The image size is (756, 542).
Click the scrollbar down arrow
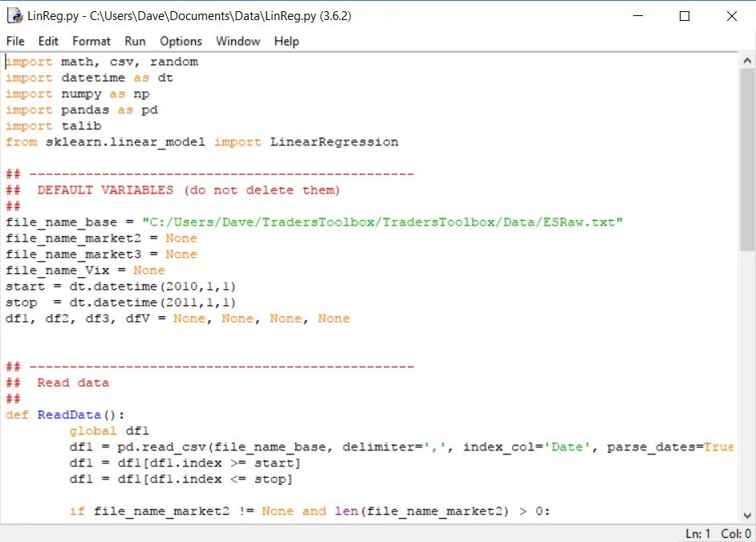[x=747, y=516]
